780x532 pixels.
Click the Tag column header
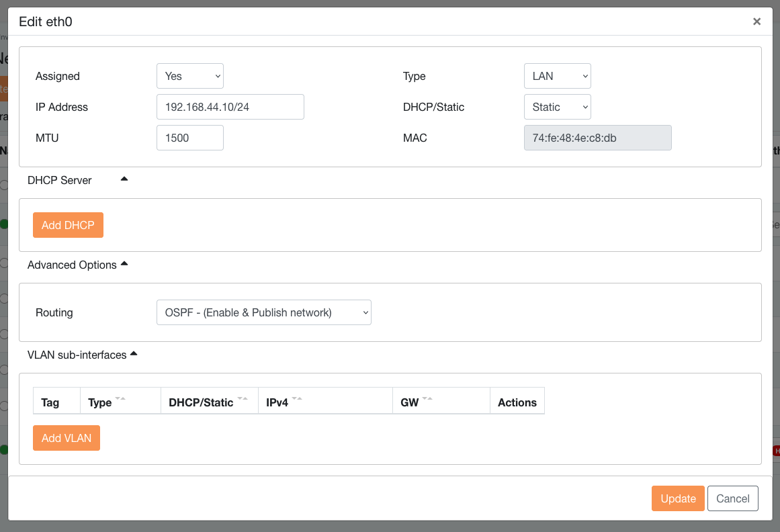pyautogui.click(x=50, y=402)
